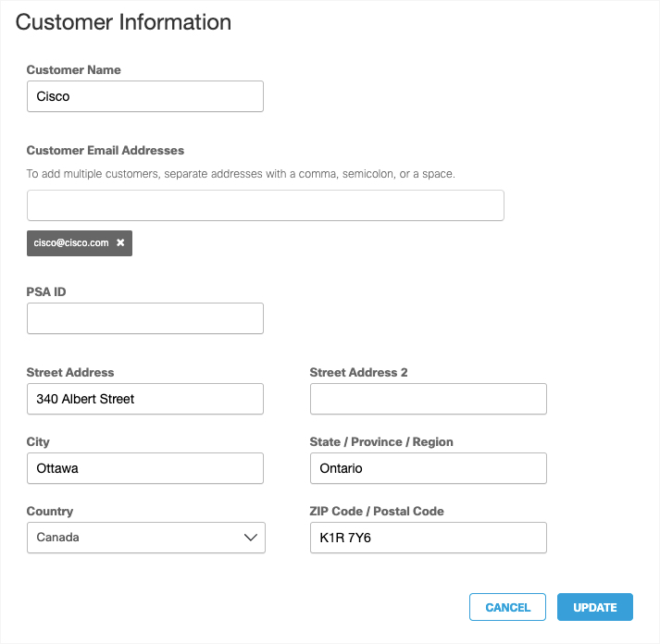
Task: Click the PSA ID label
Action: tap(46, 291)
